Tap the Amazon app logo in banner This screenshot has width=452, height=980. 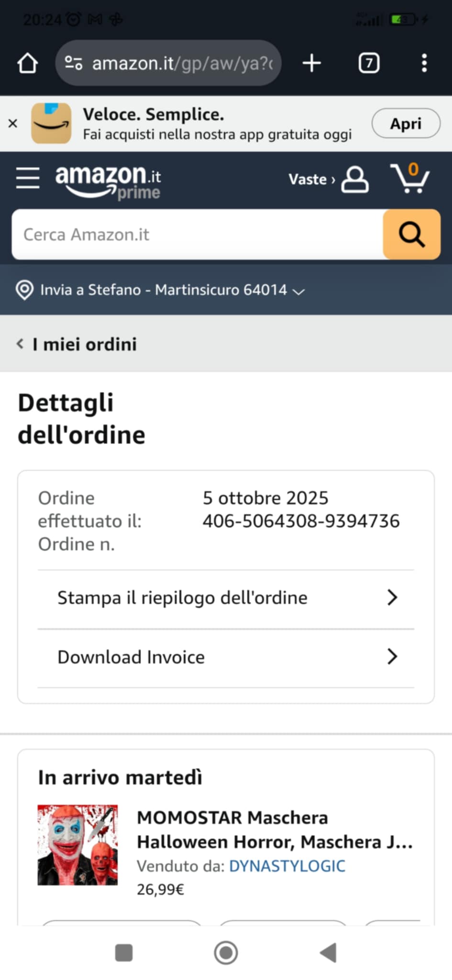click(x=51, y=123)
